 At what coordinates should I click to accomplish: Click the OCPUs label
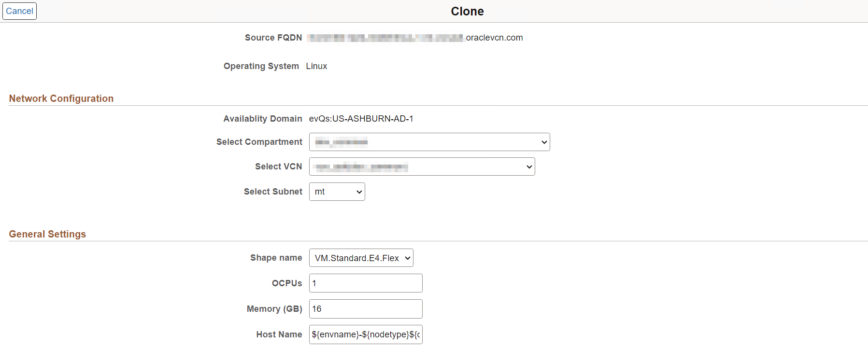287,283
